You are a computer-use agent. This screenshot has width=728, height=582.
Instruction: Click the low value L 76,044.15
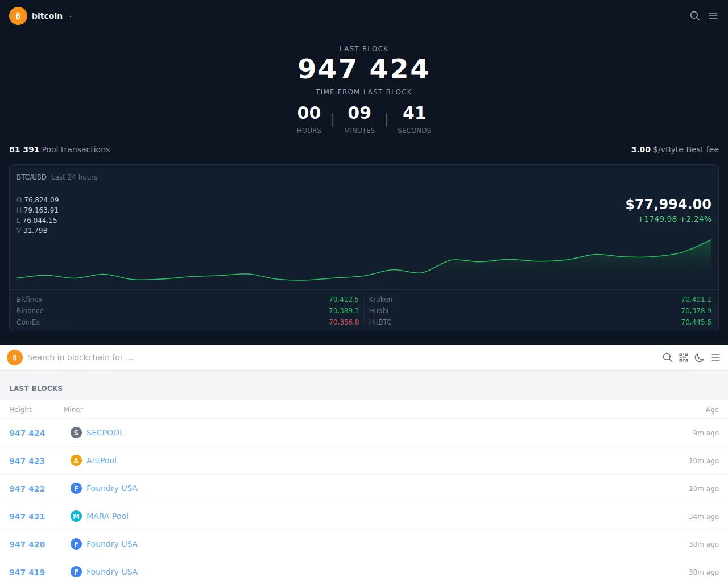click(x=37, y=221)
